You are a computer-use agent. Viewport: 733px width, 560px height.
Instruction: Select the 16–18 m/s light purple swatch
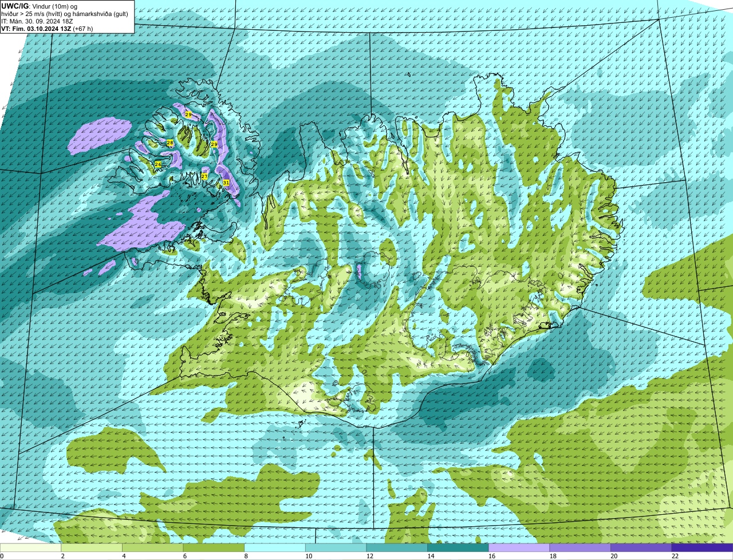click(x=519, y=547)
